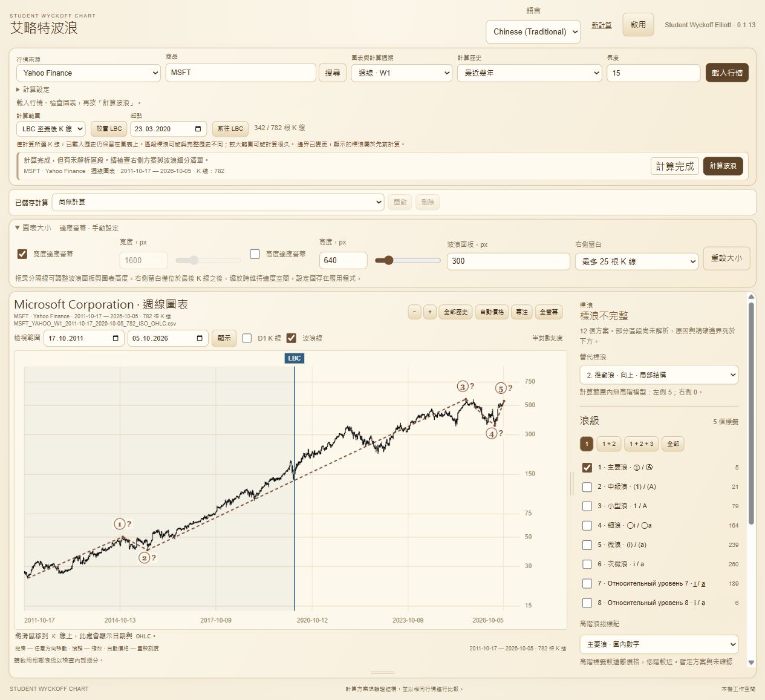Click the 商品 symbol input containing MSFT
The width and height of the screenshot is (765, 700).
[241, 73]
